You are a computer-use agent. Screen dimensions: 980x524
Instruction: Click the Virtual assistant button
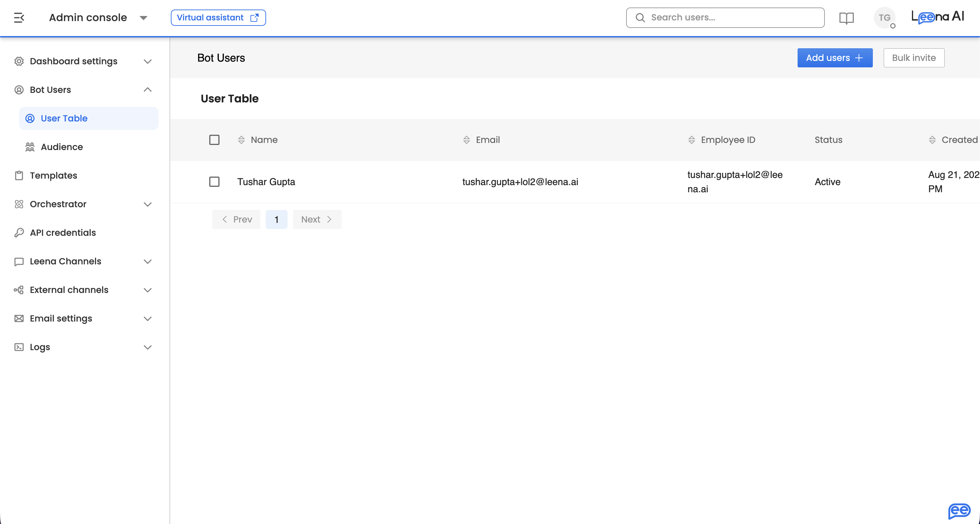pyautogui.click(x=218, y=17)
